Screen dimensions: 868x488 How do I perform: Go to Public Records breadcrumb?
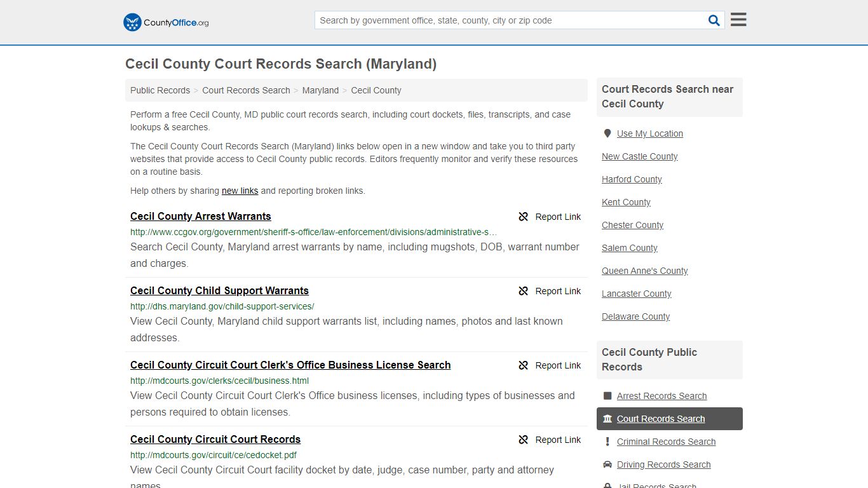point(160,90)
